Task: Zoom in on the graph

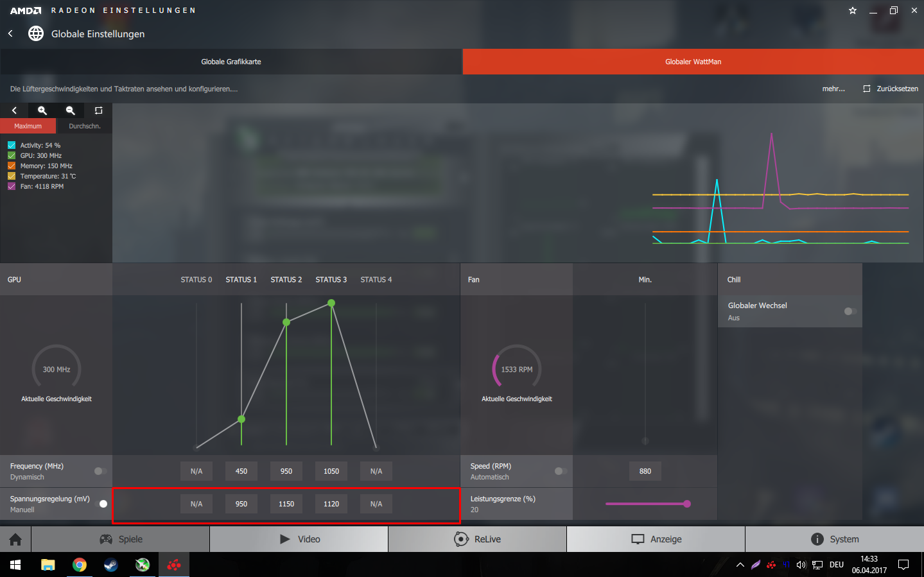Action: coord(42,110)
